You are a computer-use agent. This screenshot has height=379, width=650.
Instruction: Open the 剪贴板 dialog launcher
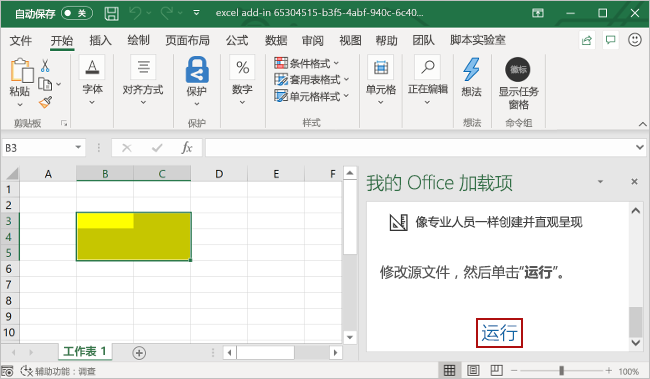[64, 123]
